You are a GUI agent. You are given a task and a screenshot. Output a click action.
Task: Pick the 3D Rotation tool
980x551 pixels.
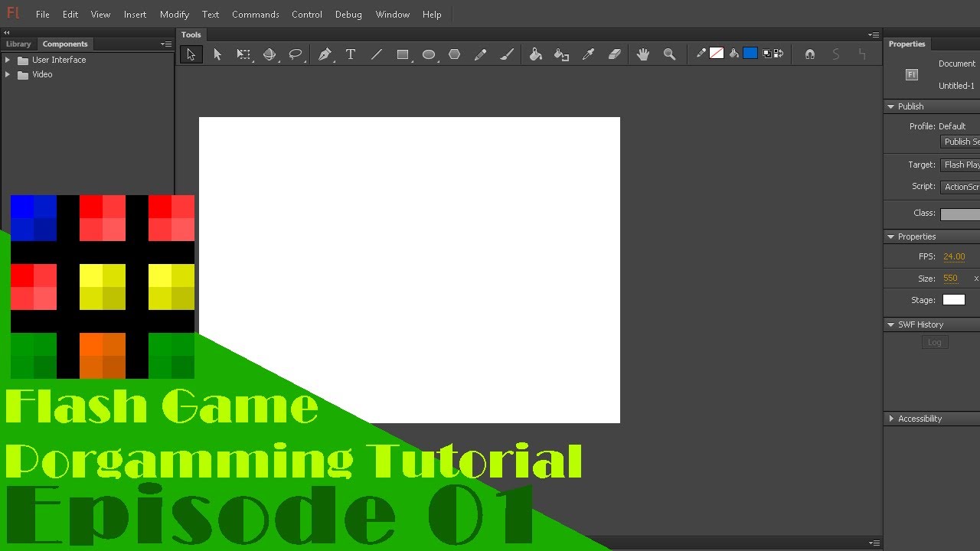tap(269, 54)
